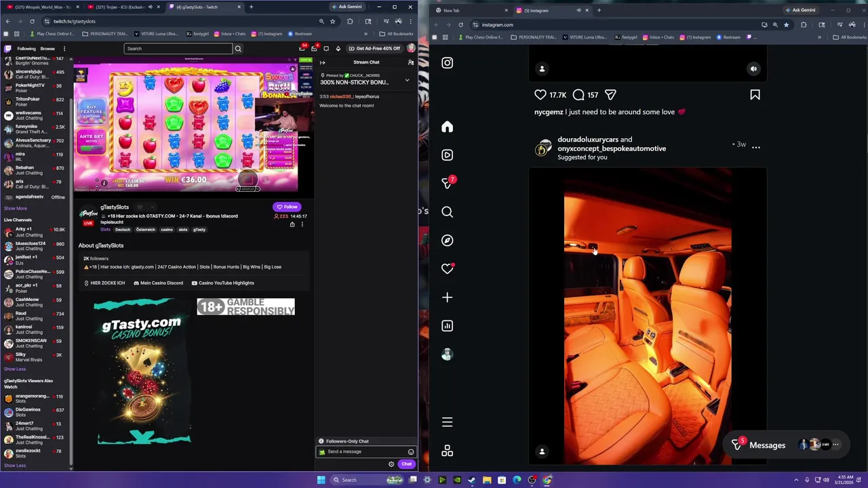Open onyxconcept_bespokeautomotive profile link

(612, 148)
